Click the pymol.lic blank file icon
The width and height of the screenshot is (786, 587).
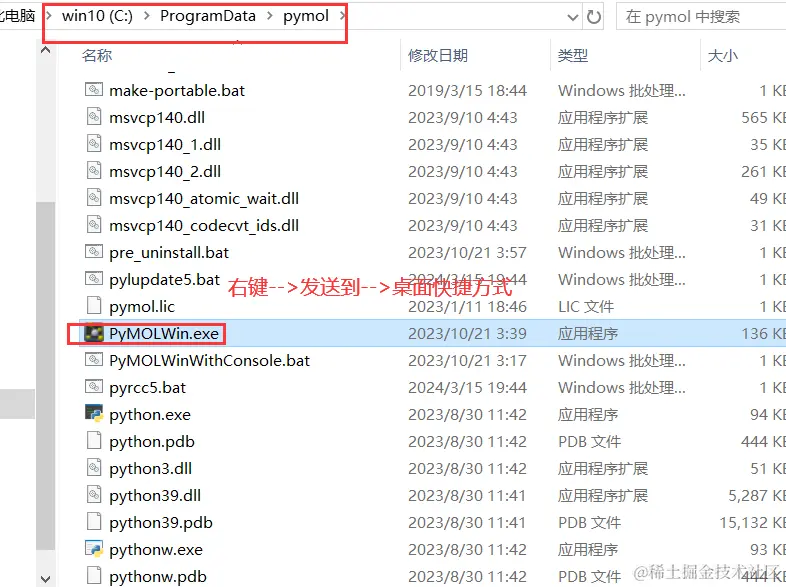point(94,306)
